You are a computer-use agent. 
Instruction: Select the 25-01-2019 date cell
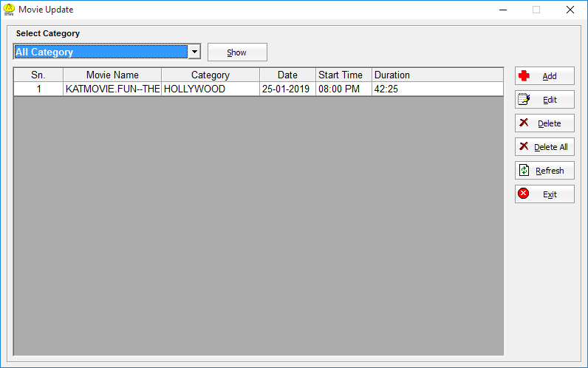[287, 89]
